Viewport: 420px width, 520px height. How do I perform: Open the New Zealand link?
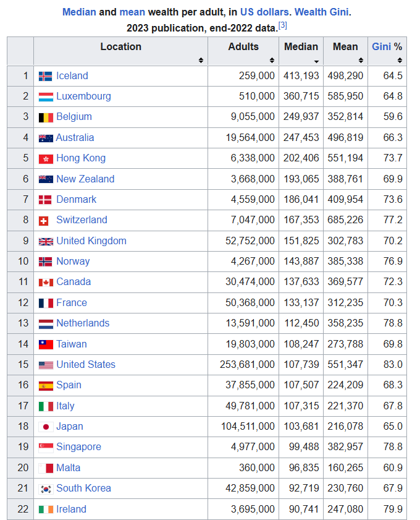point(85,179)
